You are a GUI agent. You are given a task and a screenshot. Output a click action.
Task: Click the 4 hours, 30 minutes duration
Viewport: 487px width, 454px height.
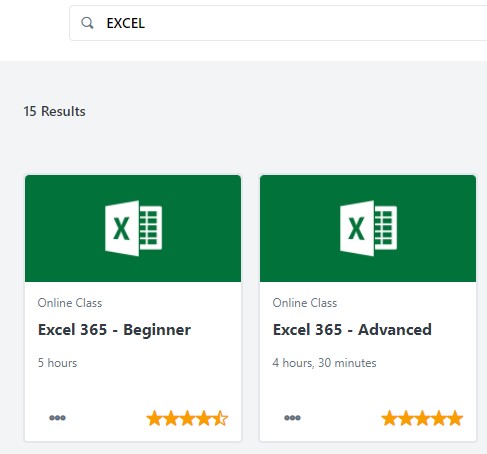click(x=324, y=363)
